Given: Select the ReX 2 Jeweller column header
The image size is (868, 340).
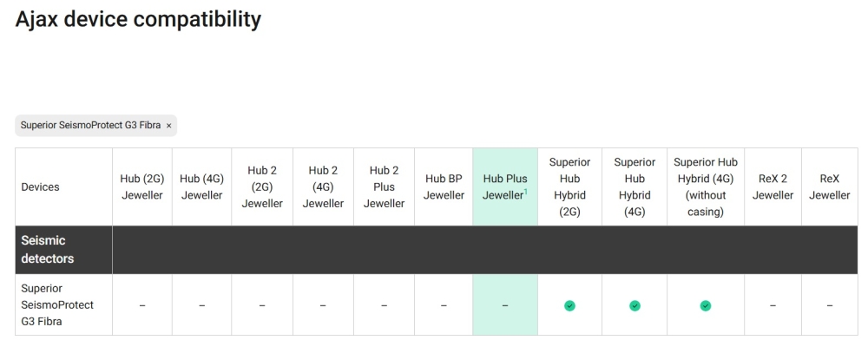Looking at the screenshot, I should coord(773,186).
